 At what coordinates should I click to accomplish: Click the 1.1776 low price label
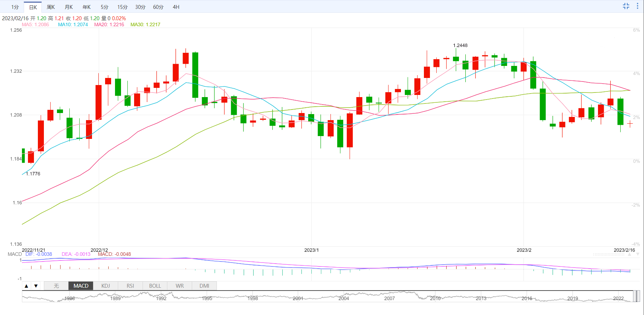(x=33, y=174)
